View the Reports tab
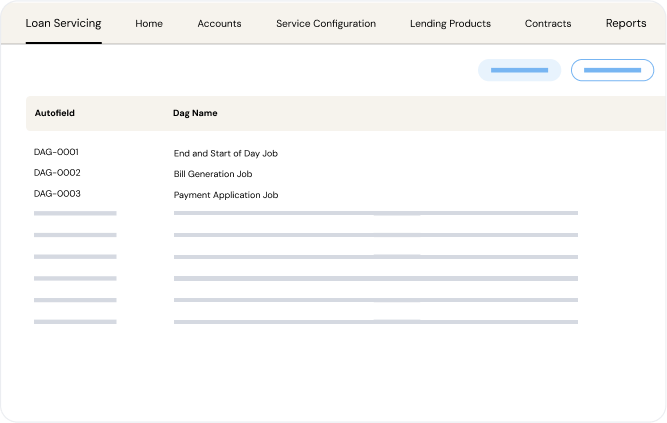Screen dimensions: 667x423 pyautogui.click(x=626, y=23)
